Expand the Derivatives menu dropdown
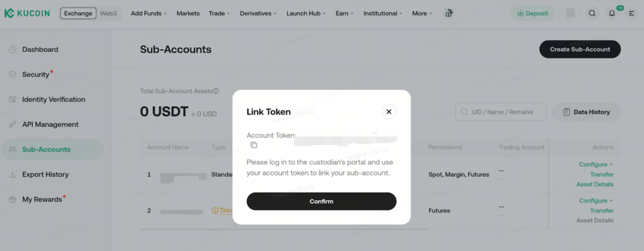 point(258,13)
